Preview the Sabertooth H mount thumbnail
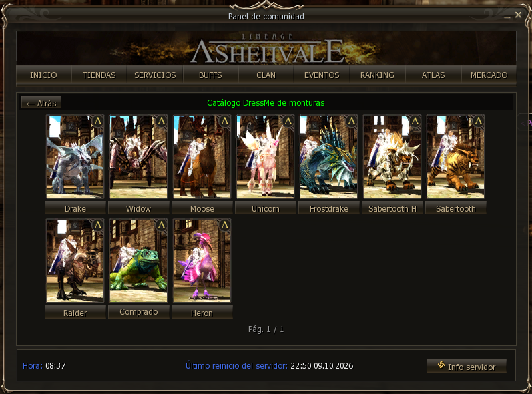The height and width of the screenshot is (394, 532). point(392,156)
